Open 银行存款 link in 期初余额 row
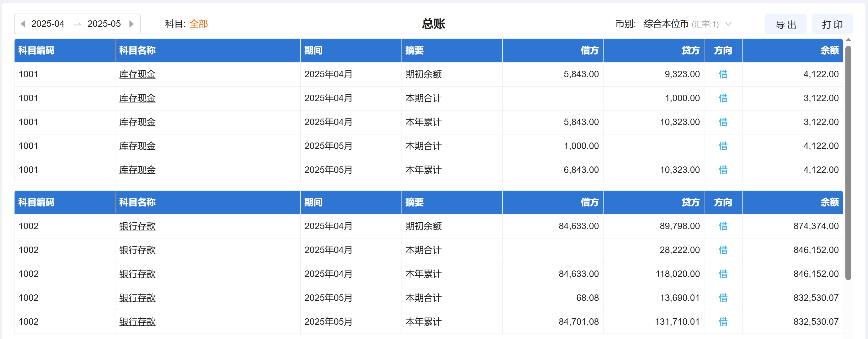 click(x=137, y=226)
